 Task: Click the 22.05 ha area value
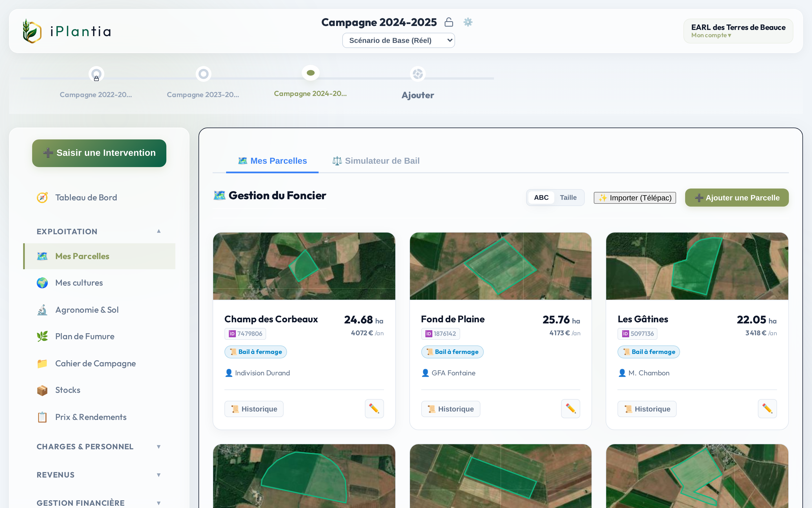(757, 320)
